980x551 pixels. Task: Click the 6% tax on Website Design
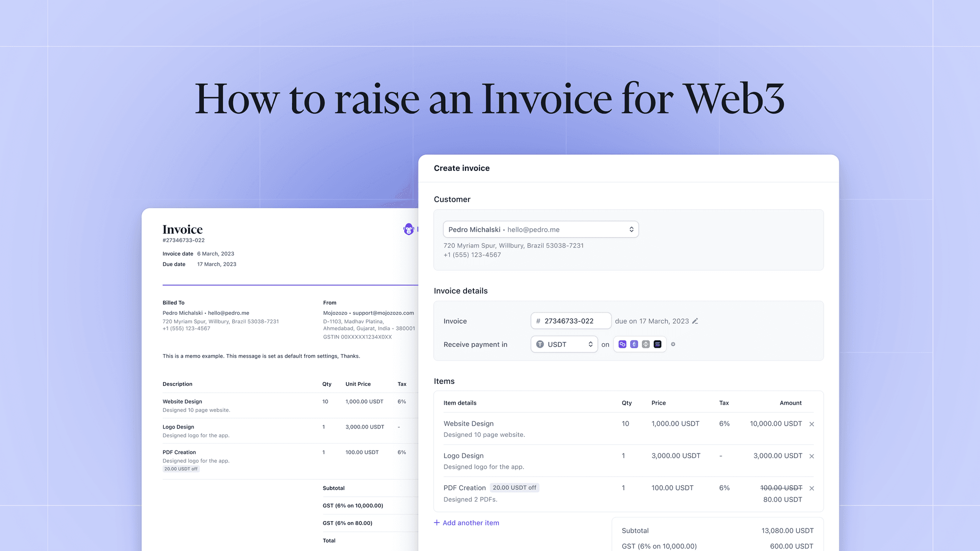[724, 424]
